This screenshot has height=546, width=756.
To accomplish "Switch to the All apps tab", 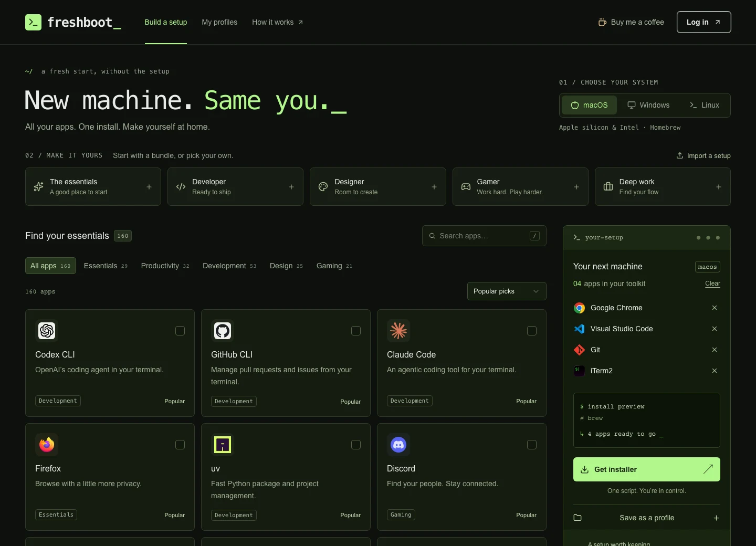I will (x=50, y=266).
